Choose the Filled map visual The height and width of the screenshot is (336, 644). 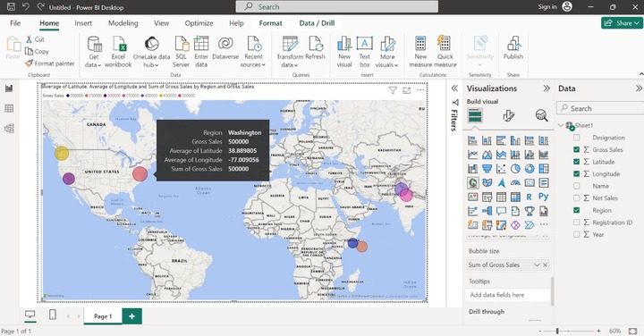[x=487, y=182]
